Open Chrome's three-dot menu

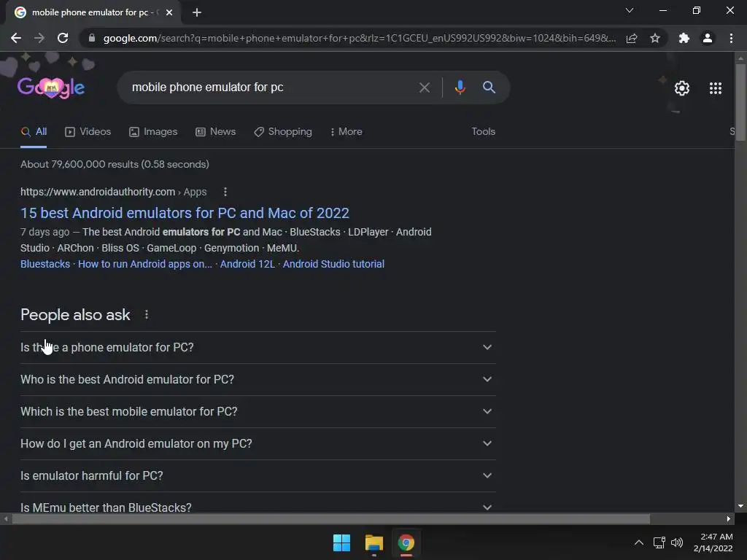tap(731, 38)
